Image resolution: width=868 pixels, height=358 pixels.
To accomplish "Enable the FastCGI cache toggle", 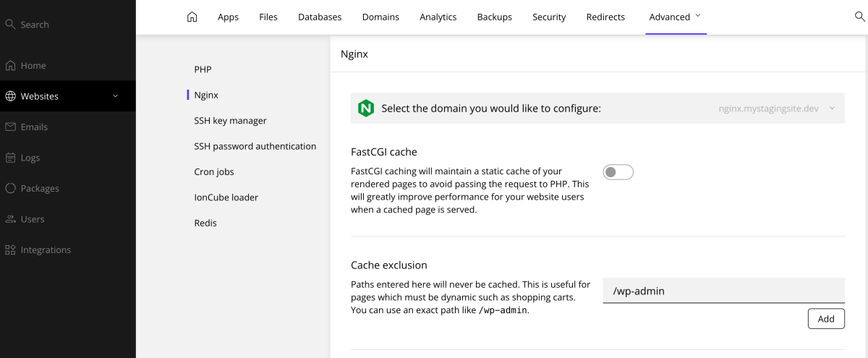I will click(x=618, y=172).
